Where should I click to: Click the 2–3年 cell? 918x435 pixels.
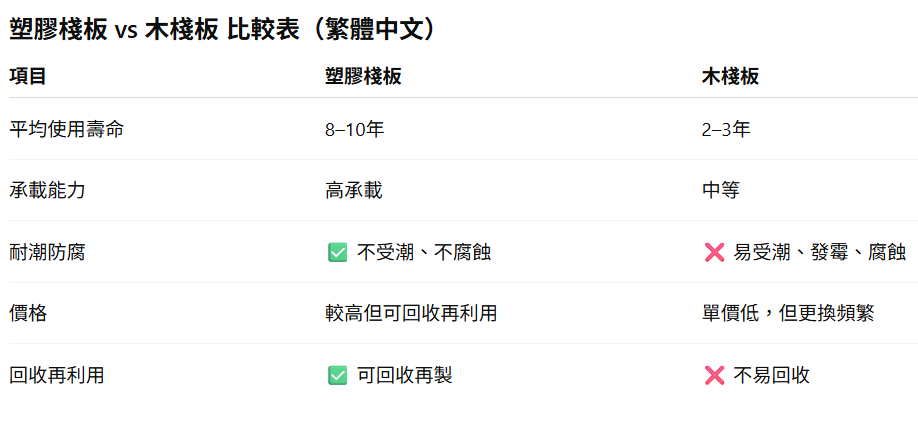click(726, 129)
